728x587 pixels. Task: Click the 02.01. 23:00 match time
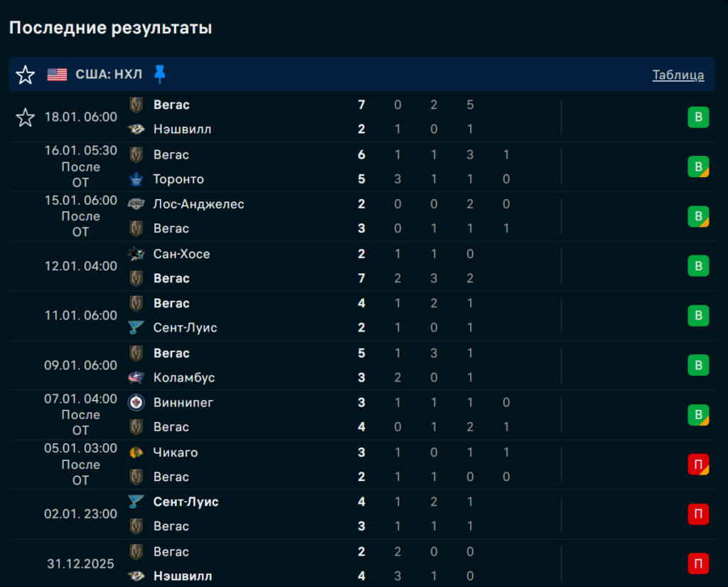pos(81,514)
